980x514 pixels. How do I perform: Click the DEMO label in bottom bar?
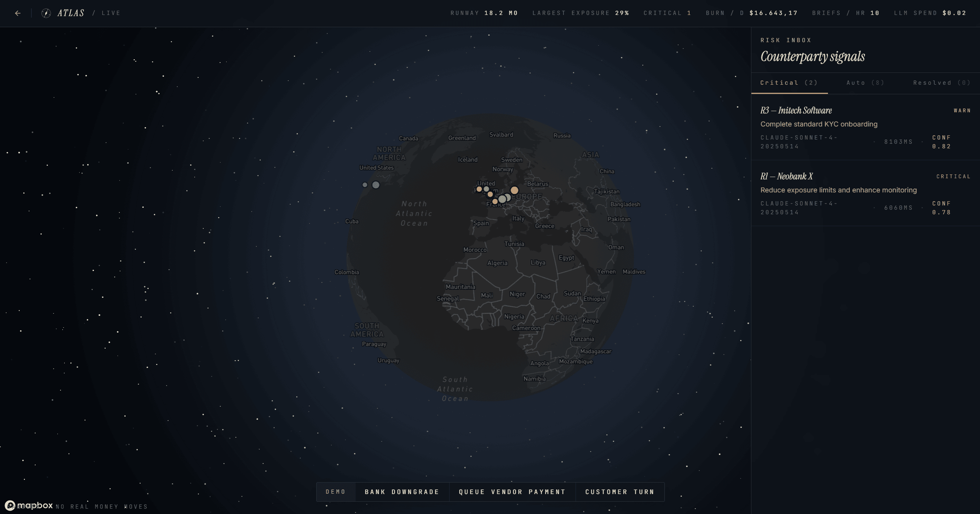pos(335,492)
